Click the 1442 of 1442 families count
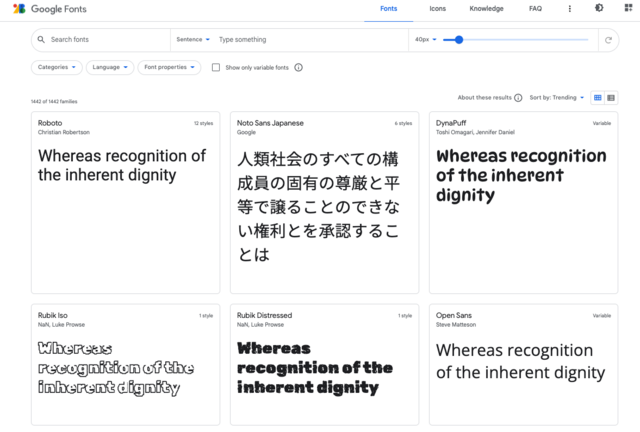This screenshot has height=432, width=640. pyautogui.click(x=54, y=102)
